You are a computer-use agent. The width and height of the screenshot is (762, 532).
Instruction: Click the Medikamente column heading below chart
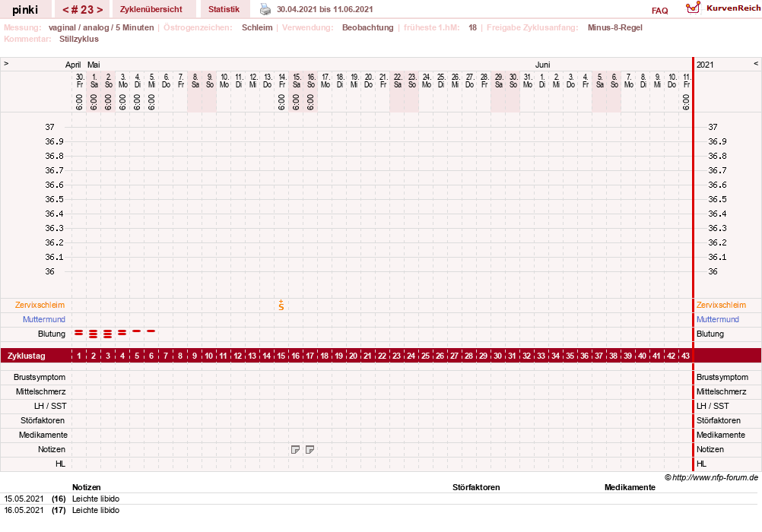[630, 487]
